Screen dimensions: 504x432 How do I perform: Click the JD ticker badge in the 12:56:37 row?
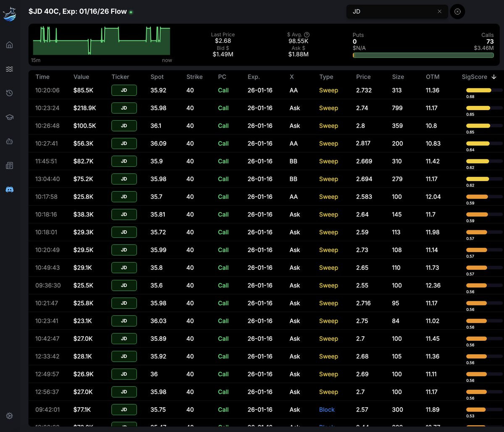pyautogui.click(x=124, y=392)
